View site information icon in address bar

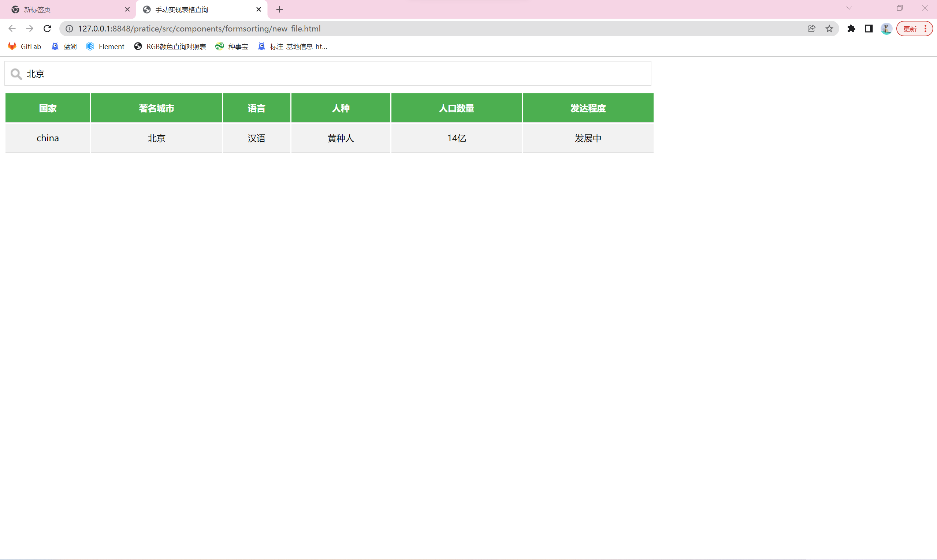70,29
